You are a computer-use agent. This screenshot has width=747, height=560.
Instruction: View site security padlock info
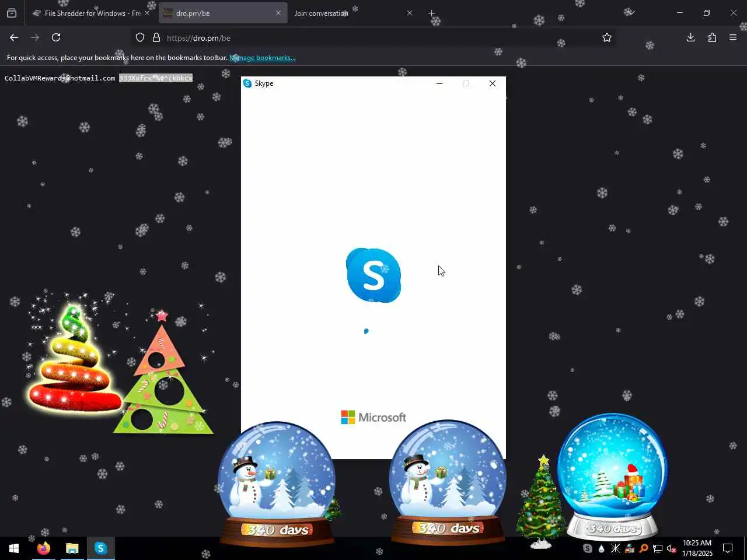click(156, 38)
